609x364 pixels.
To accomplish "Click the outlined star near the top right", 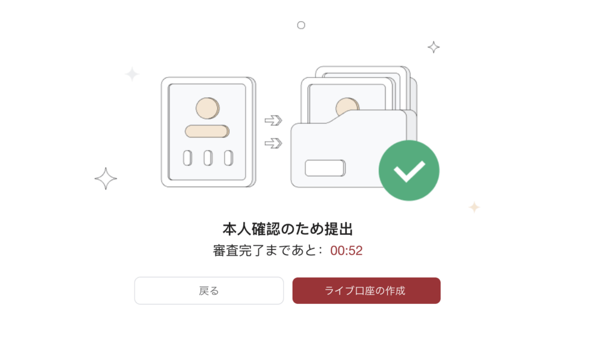I will pyautogui.click(x=434, y=47).
